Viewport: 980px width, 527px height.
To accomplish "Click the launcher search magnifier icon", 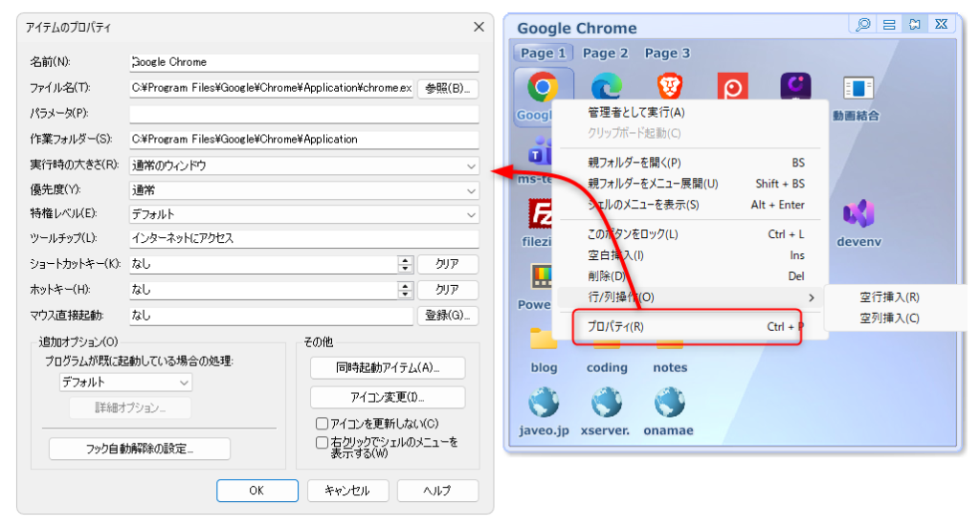I will (x=863, y=24).
